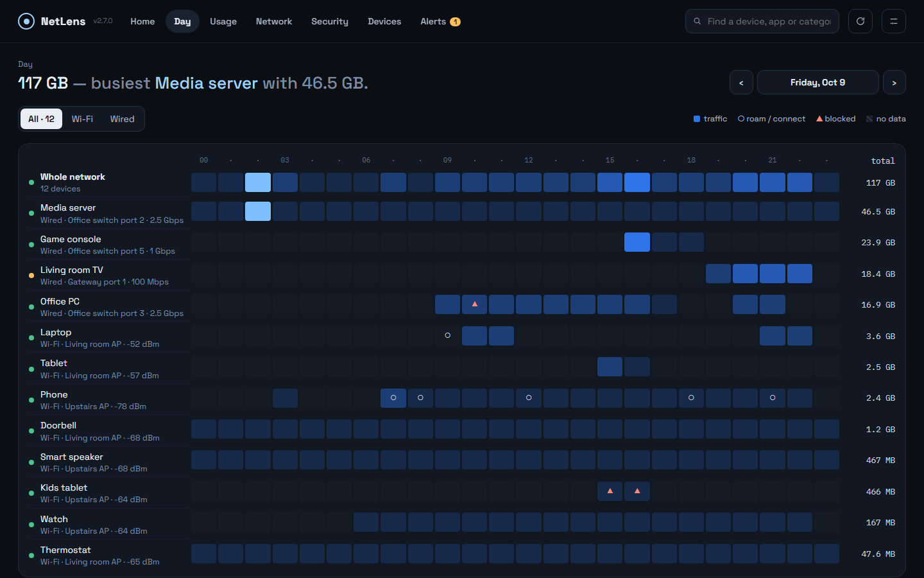The height and width of the screenshot is (578, 924).
Task: Click Whole network peak cell at hour 02
Action: (258, 182)
